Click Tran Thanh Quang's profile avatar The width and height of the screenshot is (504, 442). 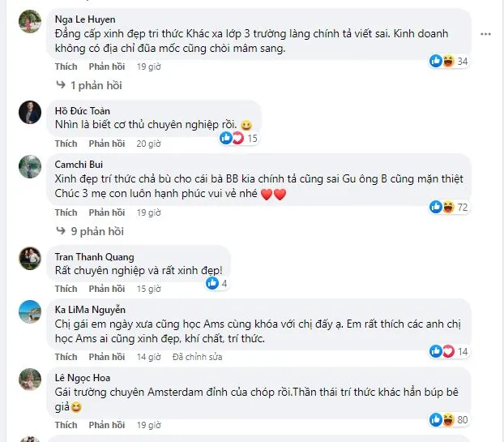click(31, 259)
